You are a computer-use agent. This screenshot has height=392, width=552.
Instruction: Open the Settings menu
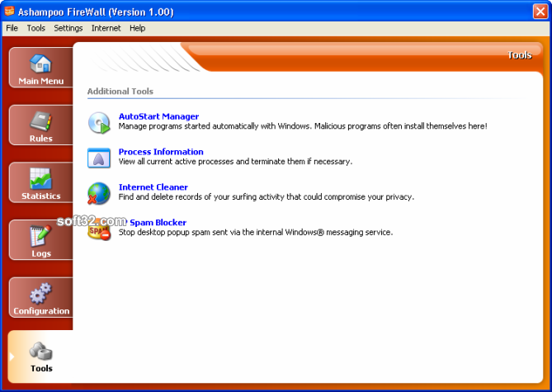pos(68,28)
